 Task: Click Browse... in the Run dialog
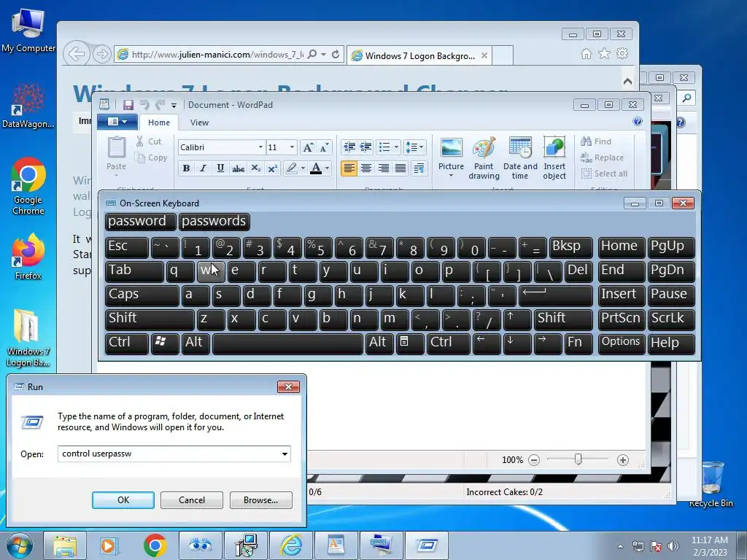(260, 500)
